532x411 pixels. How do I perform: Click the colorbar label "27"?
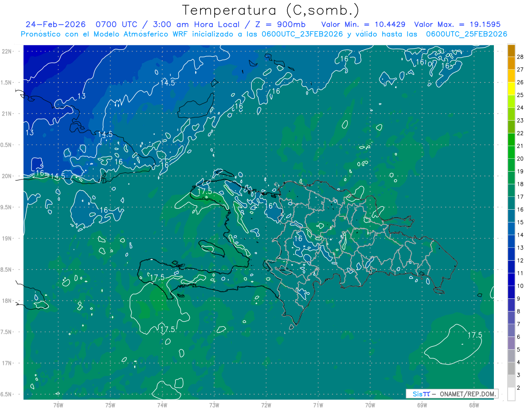[x=520, y=70]
